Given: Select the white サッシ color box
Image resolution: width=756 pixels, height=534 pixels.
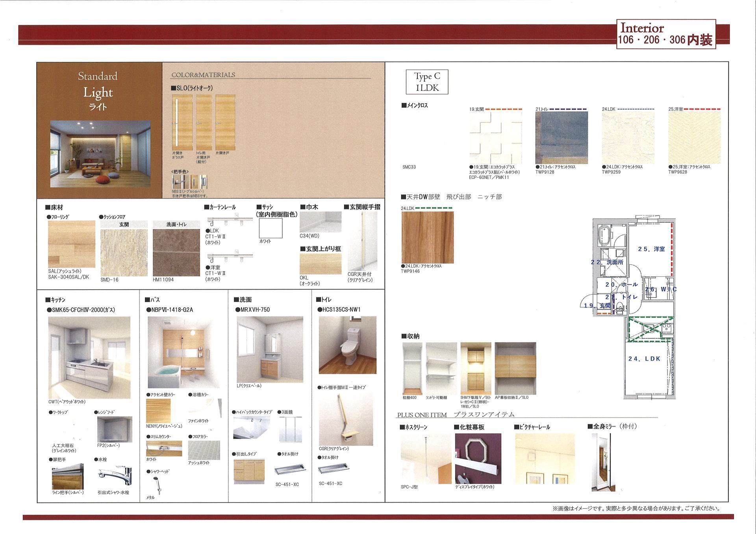Looking at the screenshot, I should (271, 228).
